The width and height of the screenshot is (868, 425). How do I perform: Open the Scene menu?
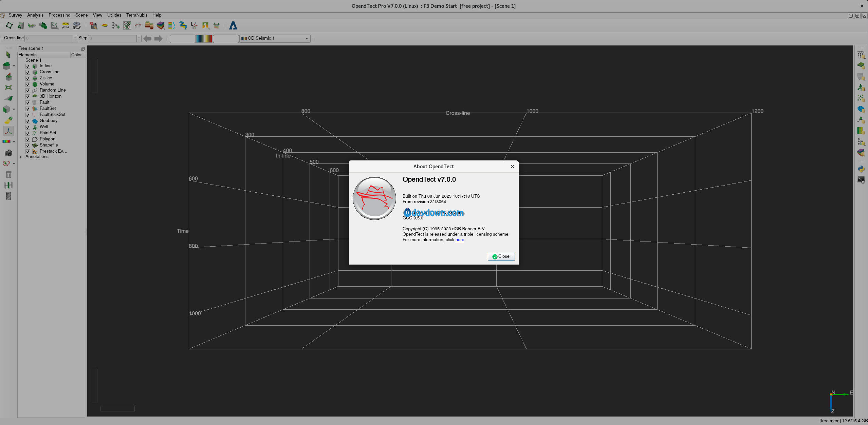[81, 15]
